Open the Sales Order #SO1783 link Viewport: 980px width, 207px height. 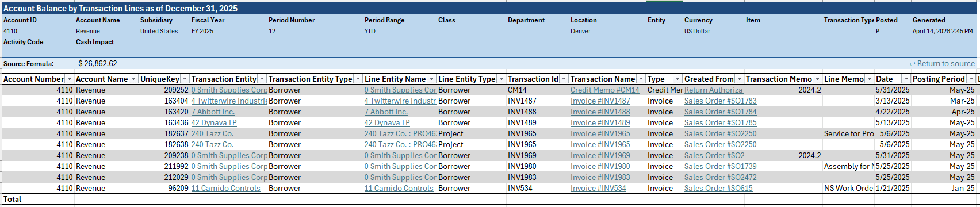click(x=721, y=101)
